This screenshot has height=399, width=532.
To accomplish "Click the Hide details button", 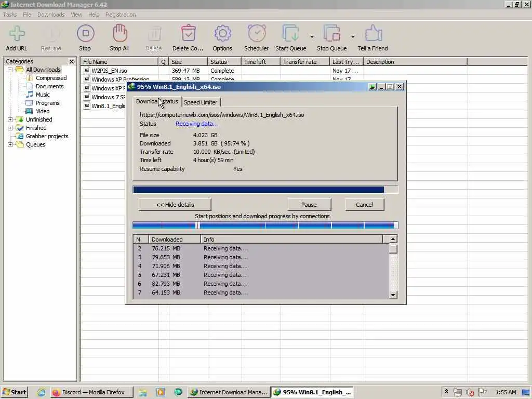I will 175,205.
